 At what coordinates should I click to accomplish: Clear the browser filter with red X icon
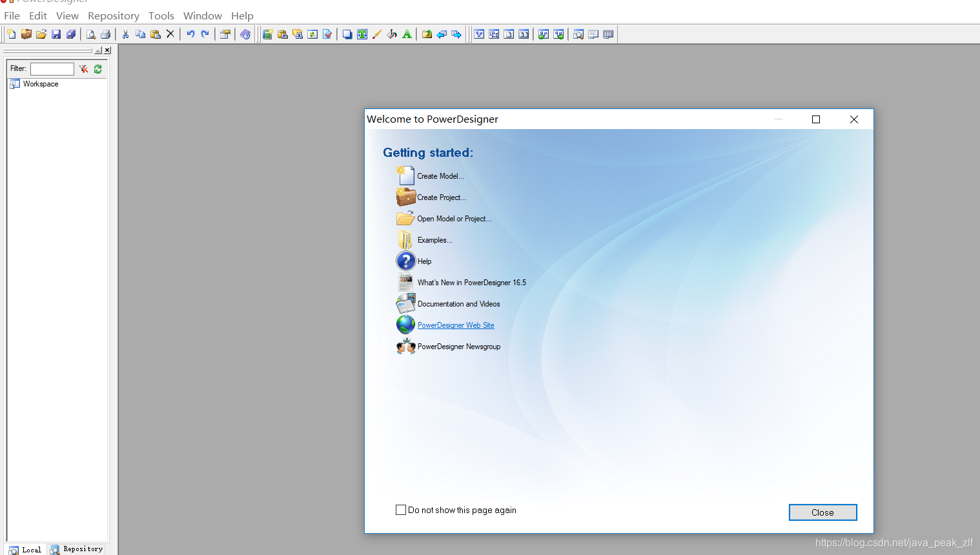(x=83, y=69)
